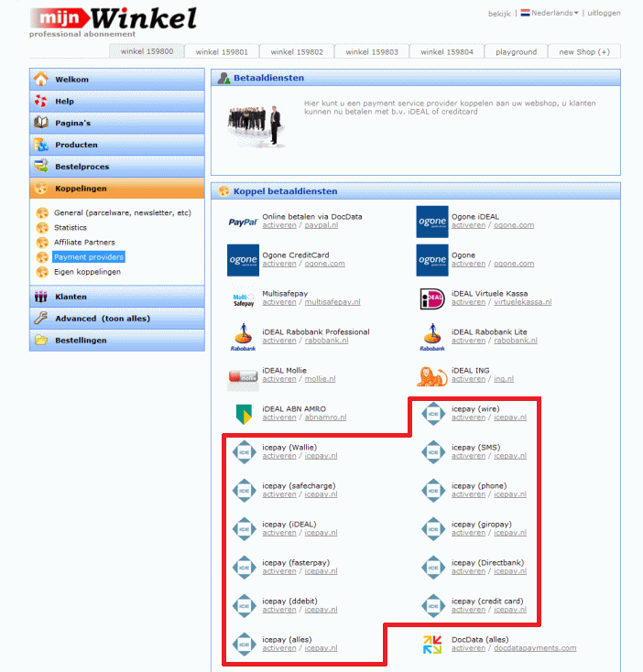The image size is (643, 672).
Task: Click activeren under icepay (credit card)
Action: coord(468,610)
